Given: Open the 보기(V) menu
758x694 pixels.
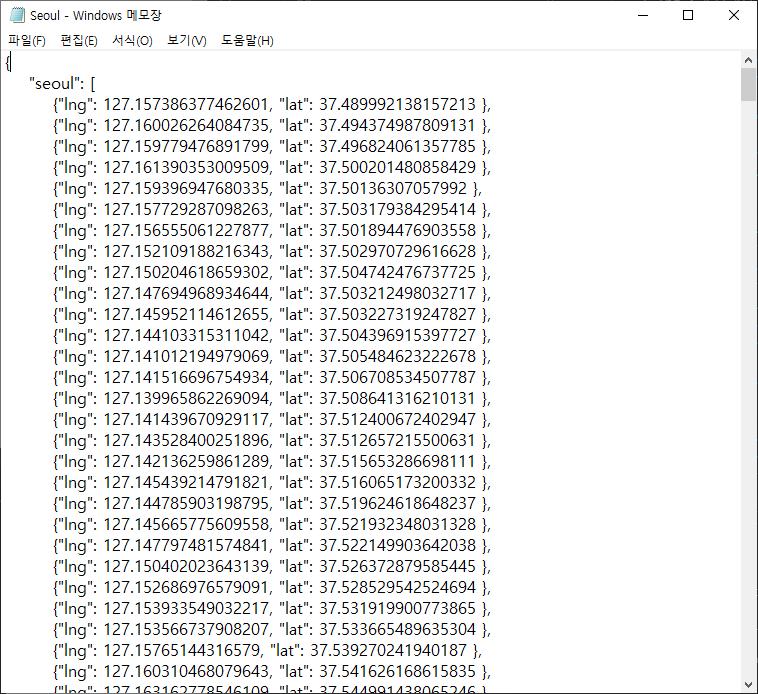Looking at the screenshot, I should pyautogui.click(x=187, y=41).
